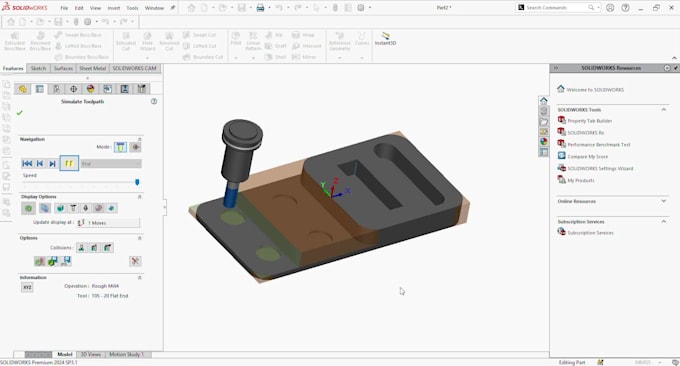The height and width of the screenshot is (366, 680).
Task: Toggle the first Collisions check button
Action: pos(81,248)
